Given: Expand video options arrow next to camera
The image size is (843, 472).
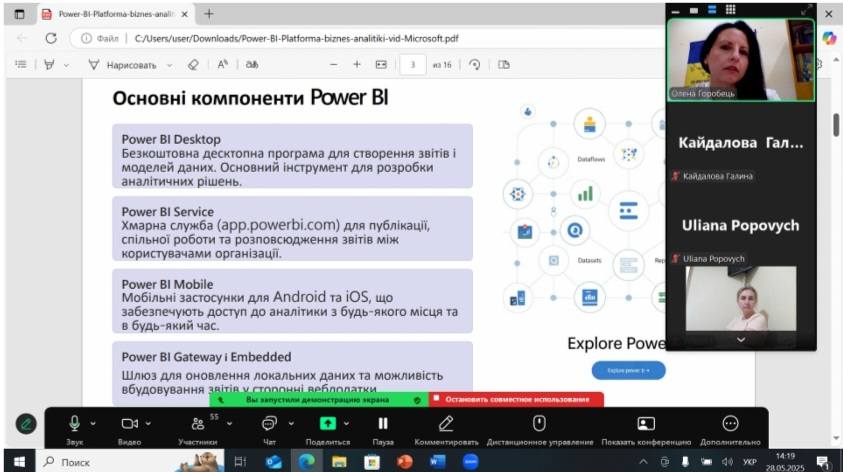Looking at the screenshot, I should click(149, 423).
